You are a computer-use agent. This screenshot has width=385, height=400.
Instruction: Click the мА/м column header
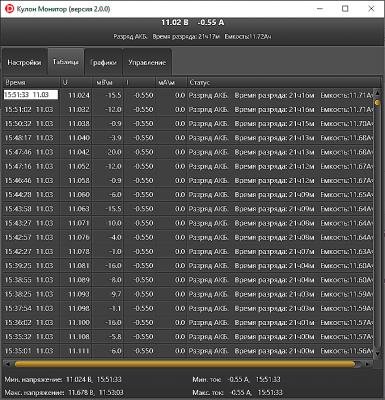tap(171, 82)
